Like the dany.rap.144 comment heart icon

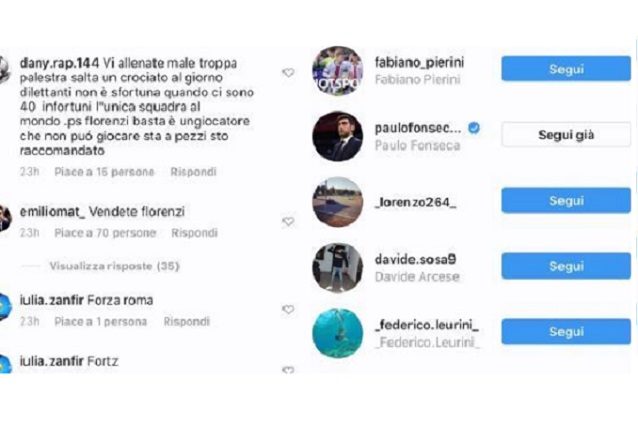click(x=288, y=73)
